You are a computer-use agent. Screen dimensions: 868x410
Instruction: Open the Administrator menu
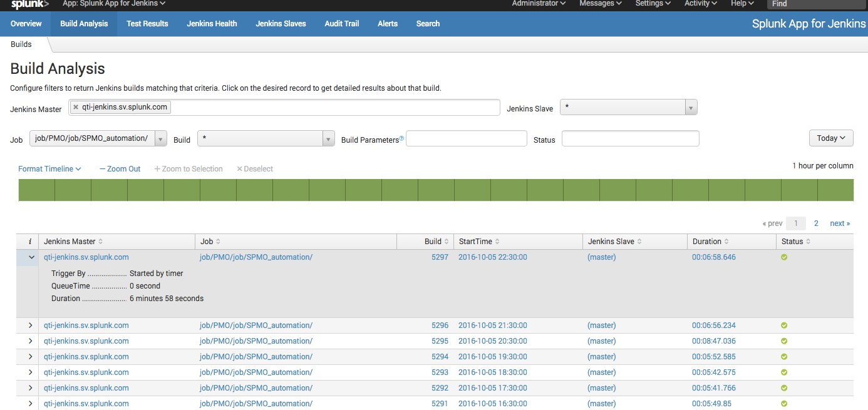pos(539,4)
